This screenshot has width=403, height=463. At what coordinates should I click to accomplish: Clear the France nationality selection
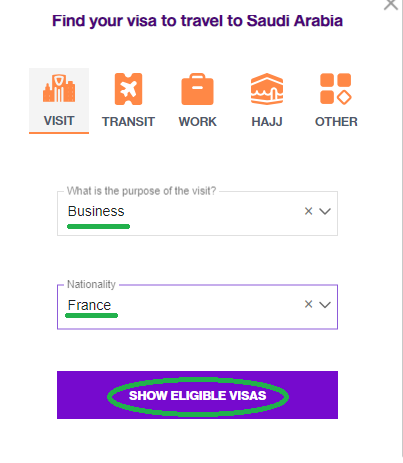pos(308,304)
